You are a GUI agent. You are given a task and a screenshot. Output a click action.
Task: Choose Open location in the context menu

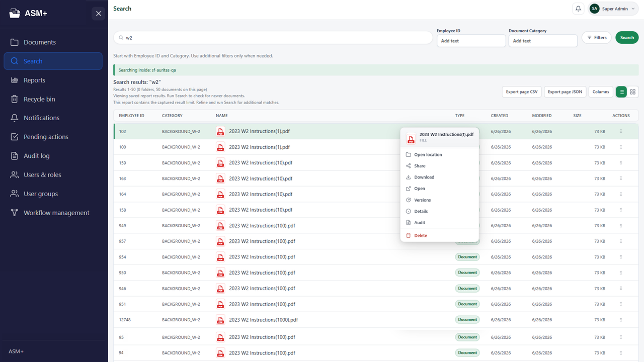click(x=439, y=155)
